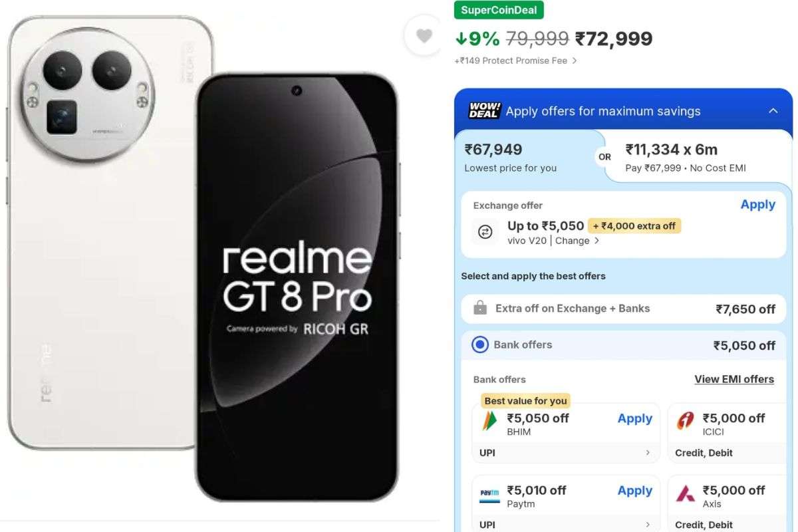Click Apply next to the ₹5,050 BHIM offer
Screen dimensions: 798x532
point(634,418)
